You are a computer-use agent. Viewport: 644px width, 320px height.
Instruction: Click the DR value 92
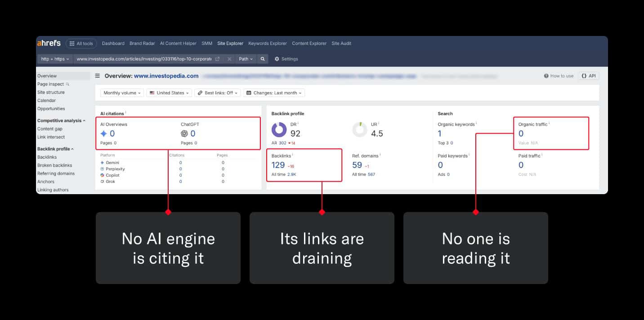click(x=295, y=133)
